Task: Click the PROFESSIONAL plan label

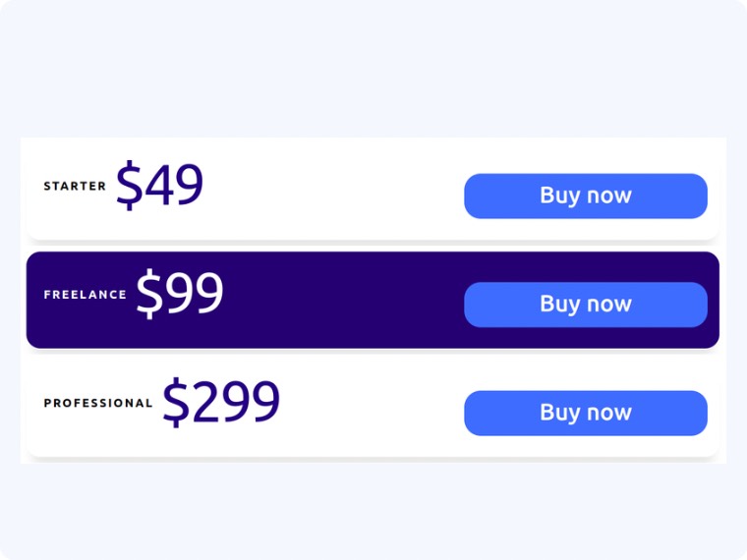Action: [x=98, y=404]
